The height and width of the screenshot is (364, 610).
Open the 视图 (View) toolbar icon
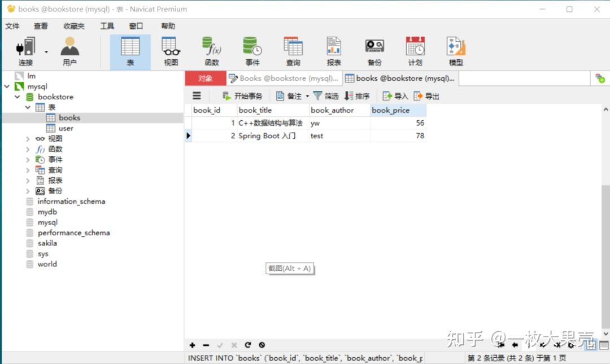(170, 50)
